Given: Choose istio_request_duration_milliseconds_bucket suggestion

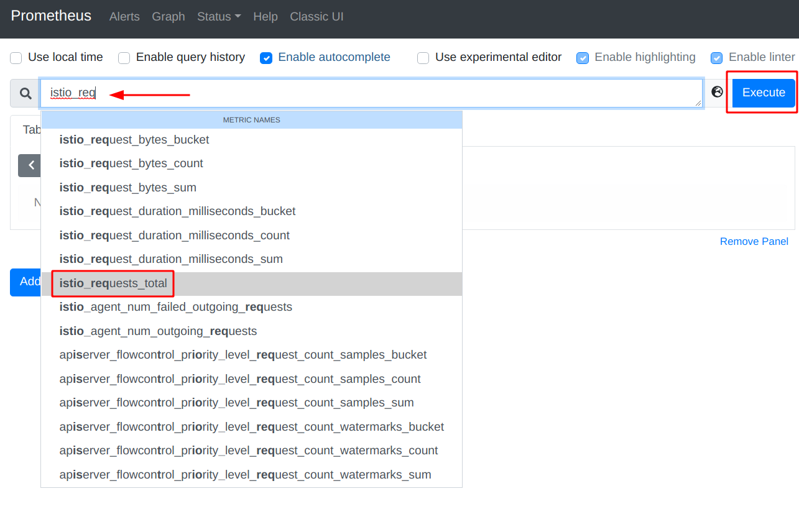Looking at the screenshot, I should [251, 211].
